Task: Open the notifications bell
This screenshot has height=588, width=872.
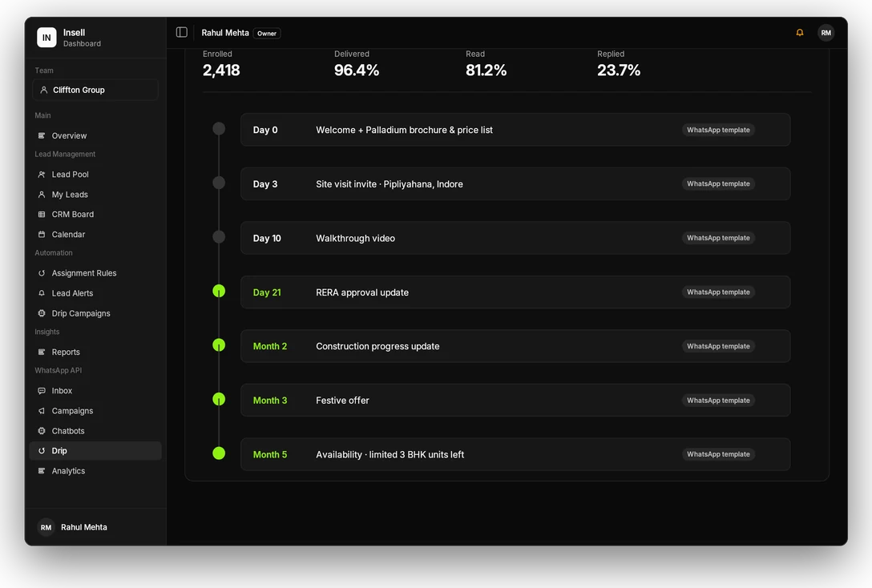Action: coord(800,33)
